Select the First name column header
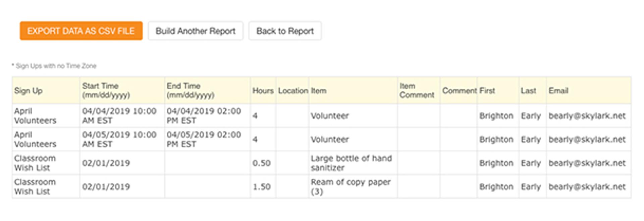 pos(498,90)
